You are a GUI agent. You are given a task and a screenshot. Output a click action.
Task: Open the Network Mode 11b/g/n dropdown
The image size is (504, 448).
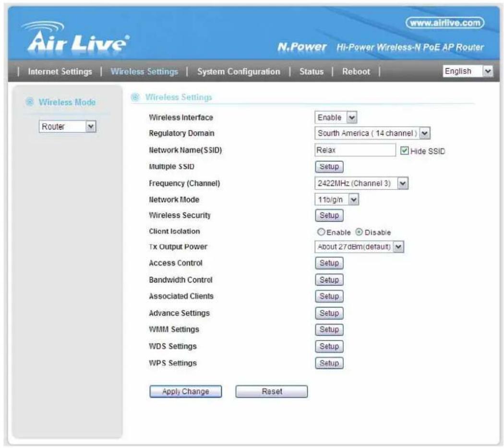pos(336,200)
